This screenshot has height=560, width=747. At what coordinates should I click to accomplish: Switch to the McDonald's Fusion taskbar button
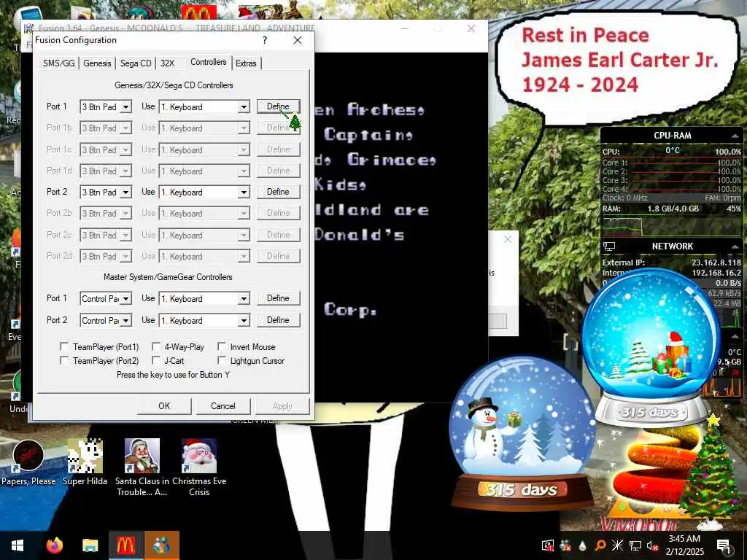point(125,545)
